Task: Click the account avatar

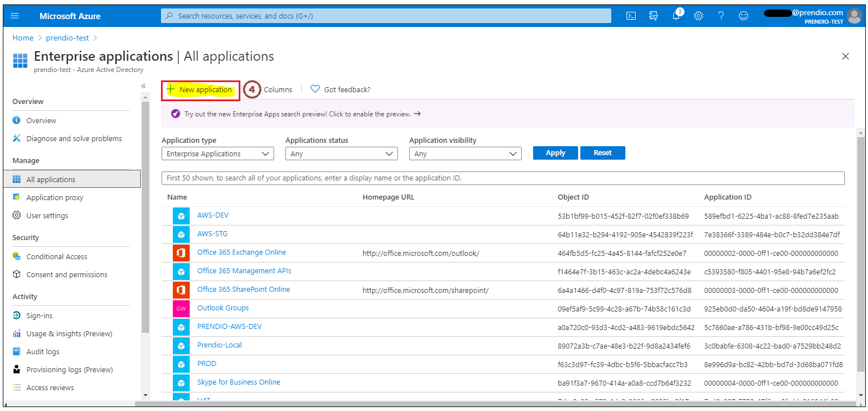Action: click(854, 16)
